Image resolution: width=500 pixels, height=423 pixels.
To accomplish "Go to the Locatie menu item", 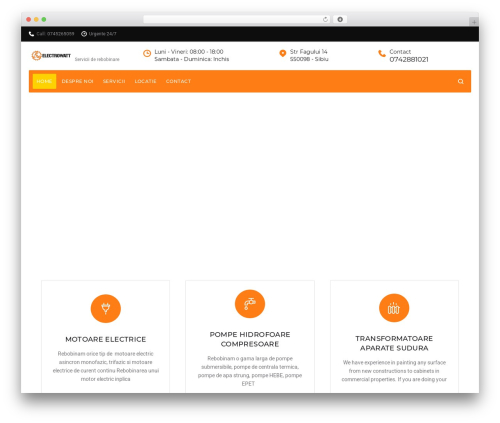I will coord(145,81).
